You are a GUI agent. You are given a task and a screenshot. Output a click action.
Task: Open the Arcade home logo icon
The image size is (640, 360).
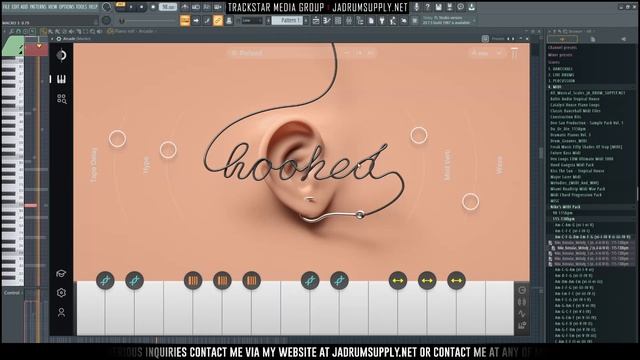(62, 56)
